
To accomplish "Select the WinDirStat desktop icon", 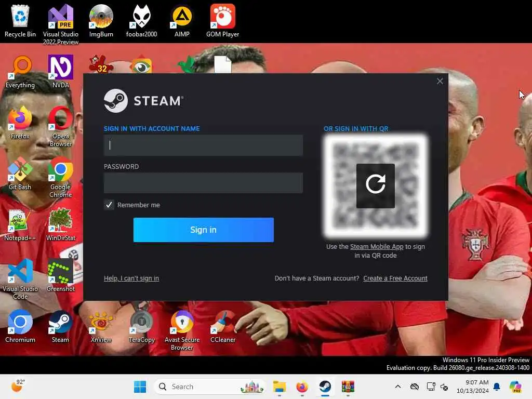I will coord(61,224).
